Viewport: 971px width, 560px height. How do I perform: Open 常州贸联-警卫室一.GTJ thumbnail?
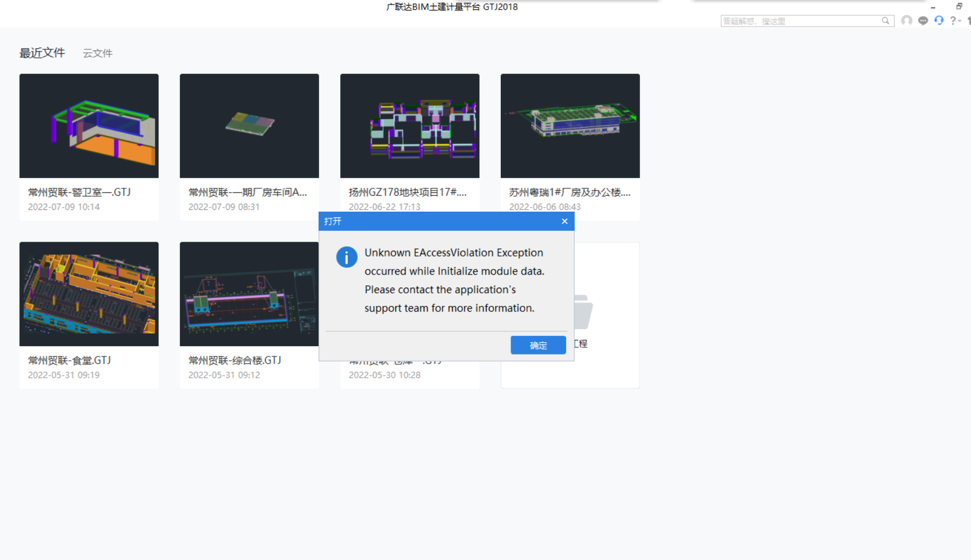pyautogui.click(x=89, y=126)
